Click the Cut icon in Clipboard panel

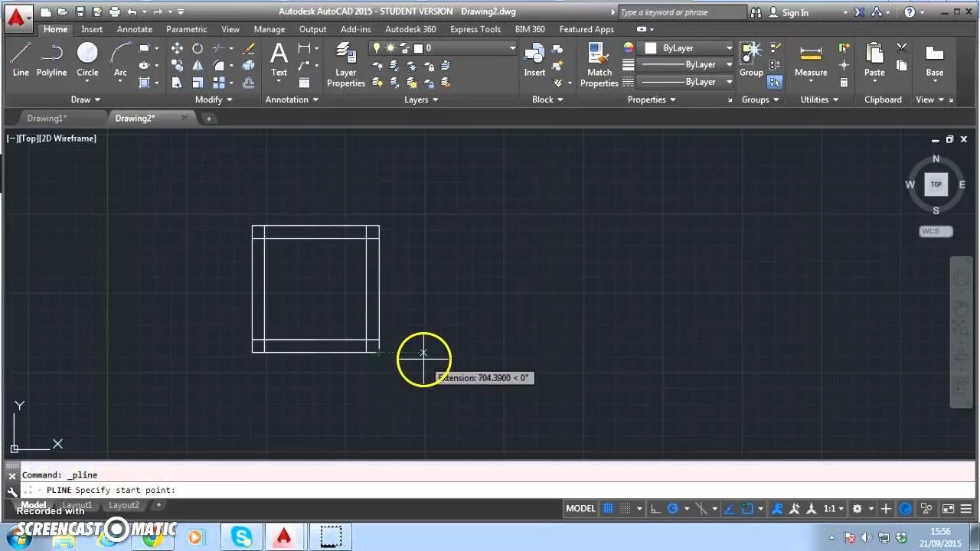901,48
